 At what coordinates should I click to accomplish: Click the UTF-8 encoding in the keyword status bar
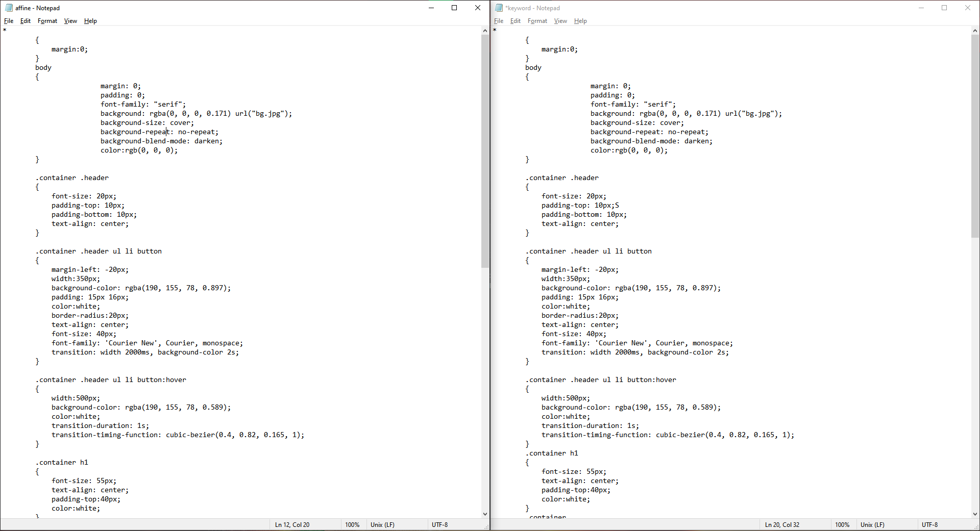929,525
